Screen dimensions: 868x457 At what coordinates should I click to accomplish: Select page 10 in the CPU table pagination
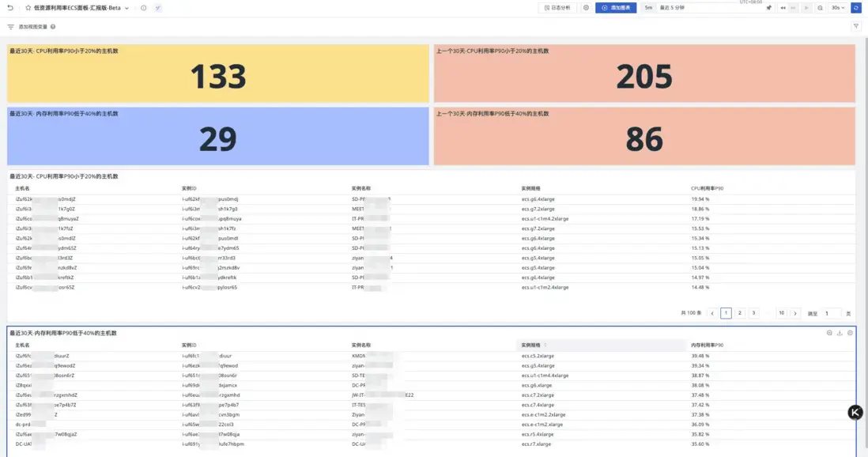[782, 314]
